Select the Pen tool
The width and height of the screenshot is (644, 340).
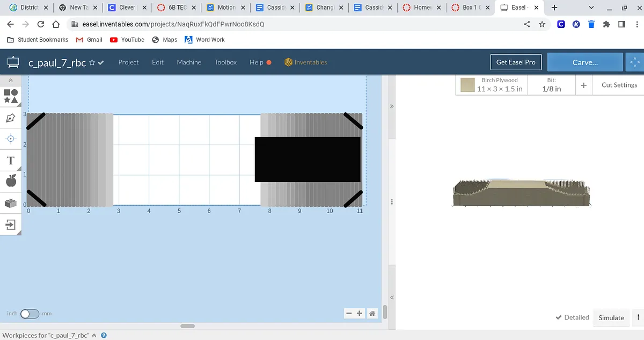coord(11,118)
